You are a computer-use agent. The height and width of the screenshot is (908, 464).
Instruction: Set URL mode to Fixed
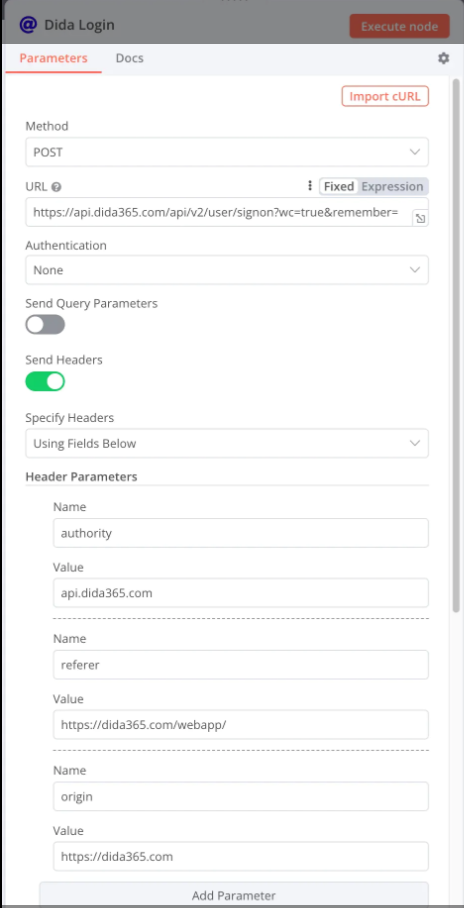coord(339,186)
